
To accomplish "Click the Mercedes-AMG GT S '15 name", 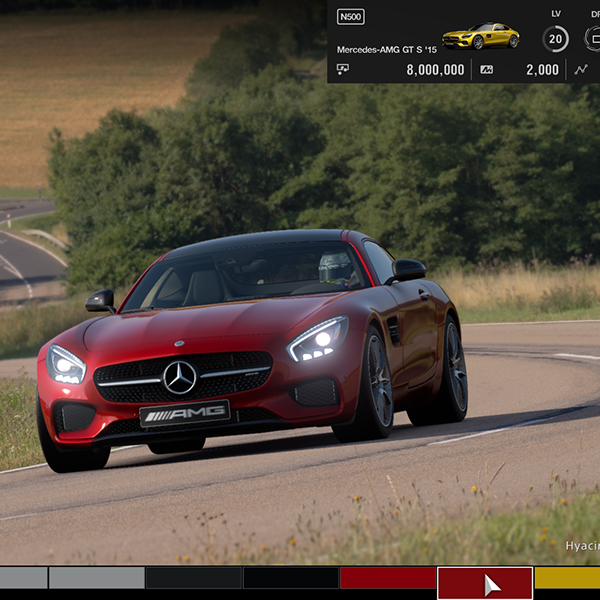I will 386,50.
